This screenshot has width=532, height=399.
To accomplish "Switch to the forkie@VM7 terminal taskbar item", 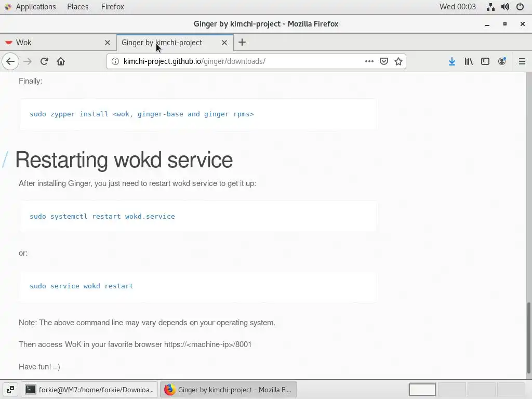I will [x=89, y=390].
